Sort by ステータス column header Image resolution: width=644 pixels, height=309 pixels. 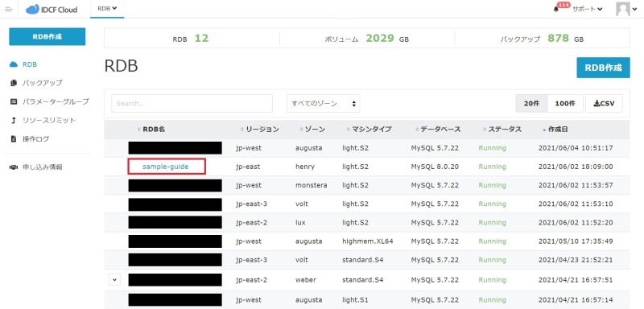502,130
